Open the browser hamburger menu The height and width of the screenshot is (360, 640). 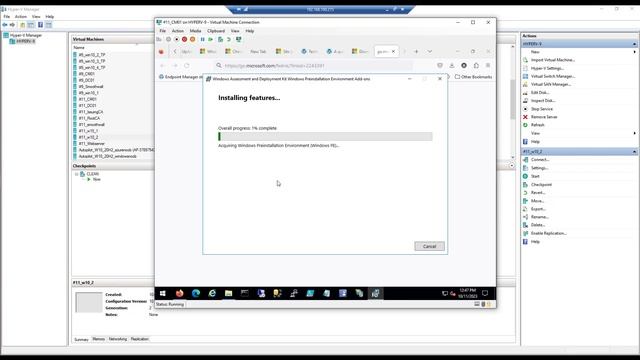(488, 65)
